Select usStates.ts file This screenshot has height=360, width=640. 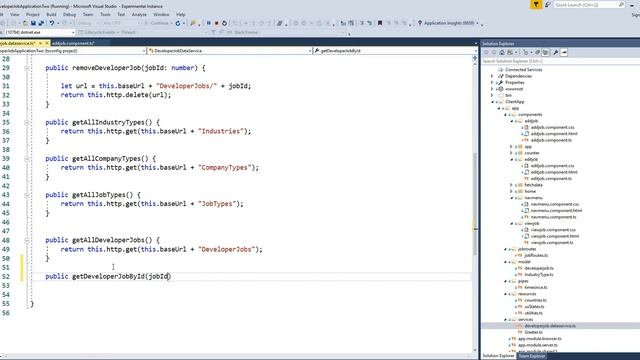pos(534,307)
